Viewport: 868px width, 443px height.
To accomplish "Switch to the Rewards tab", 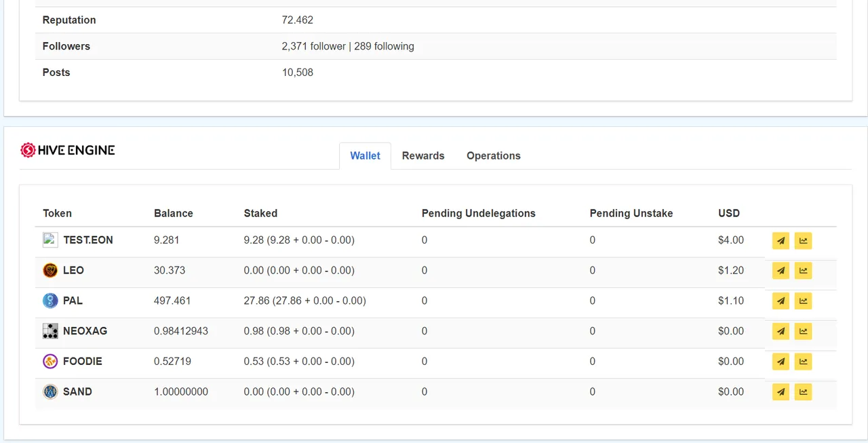I will [423, 156].
